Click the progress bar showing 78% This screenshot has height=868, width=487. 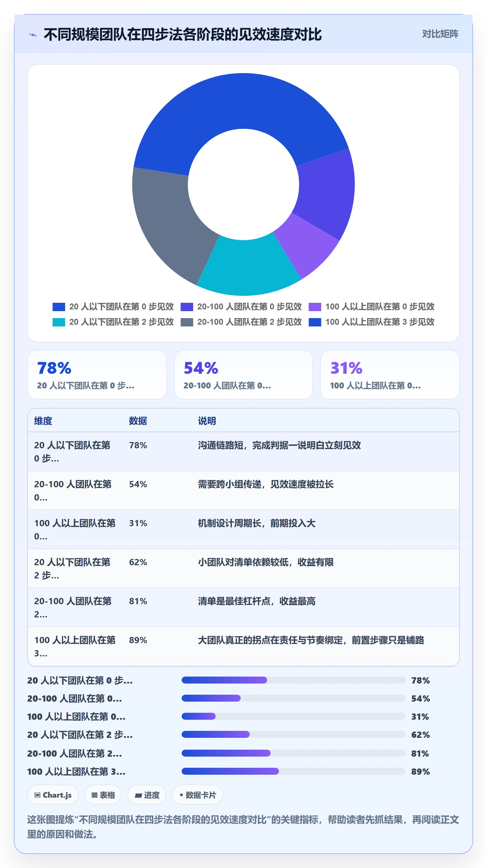(x=294, y=680)
